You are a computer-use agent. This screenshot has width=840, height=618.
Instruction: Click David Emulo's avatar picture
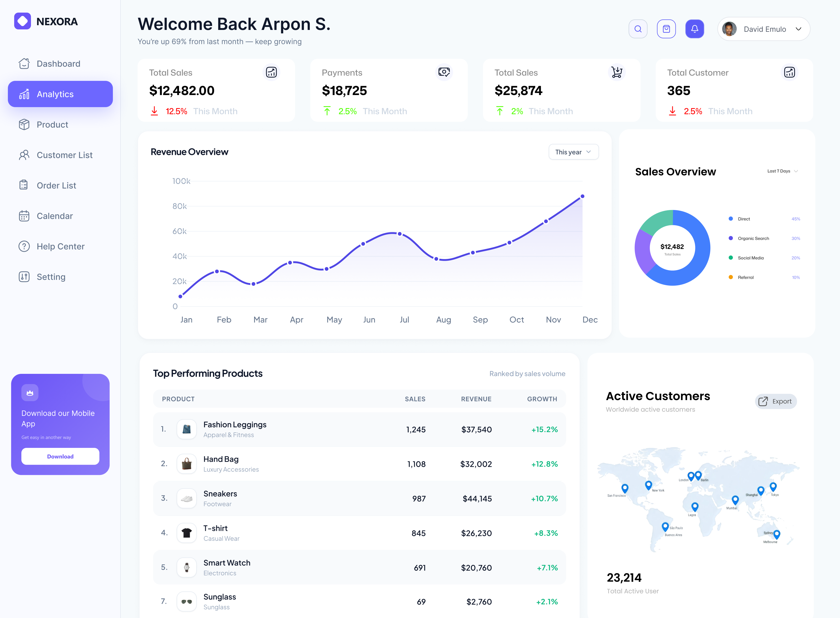729,29
